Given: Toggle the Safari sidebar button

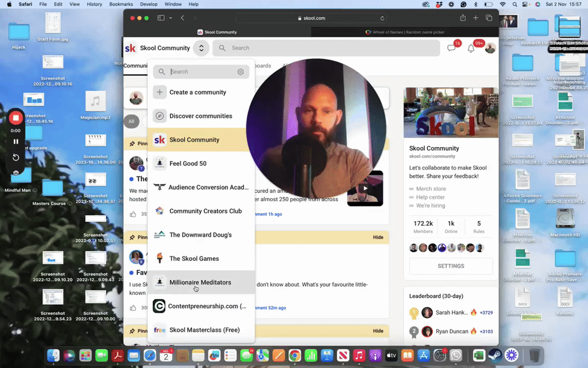Looking at the screenshot, I should coord(161,18).
